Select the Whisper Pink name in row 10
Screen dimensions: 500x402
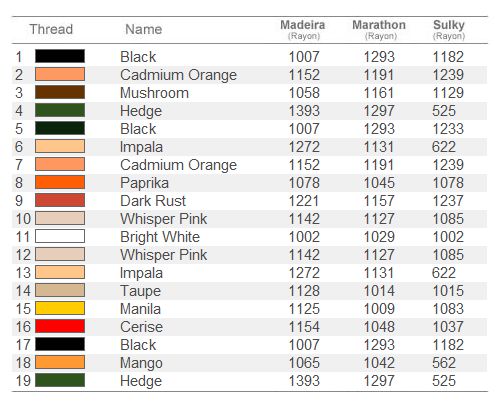(x=164, y=219)
